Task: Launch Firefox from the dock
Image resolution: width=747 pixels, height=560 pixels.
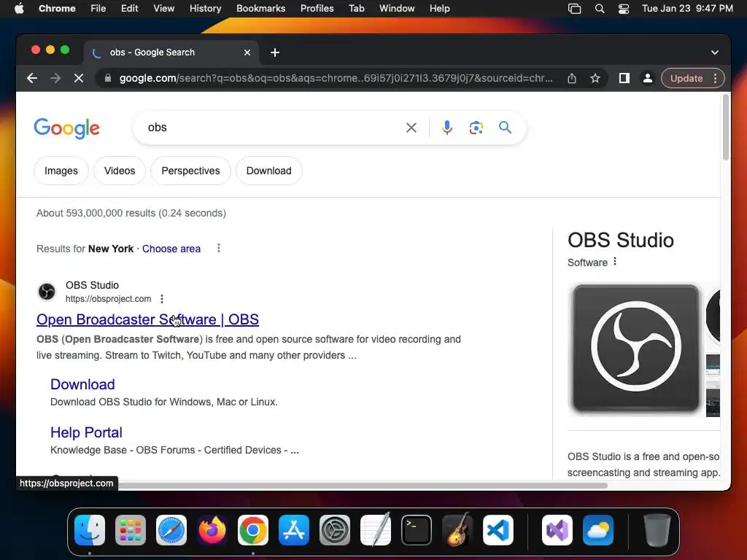Action: pyautogui.click(x=212, y=530)
